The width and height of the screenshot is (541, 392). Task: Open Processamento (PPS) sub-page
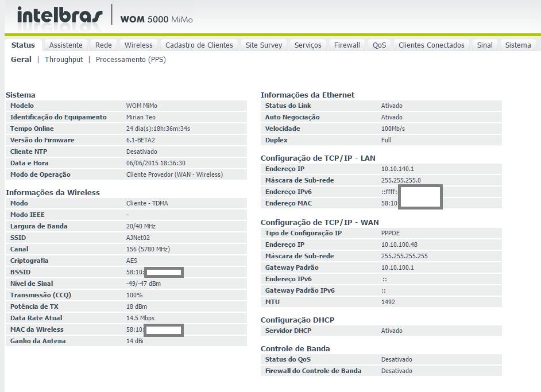coord(131,59)
